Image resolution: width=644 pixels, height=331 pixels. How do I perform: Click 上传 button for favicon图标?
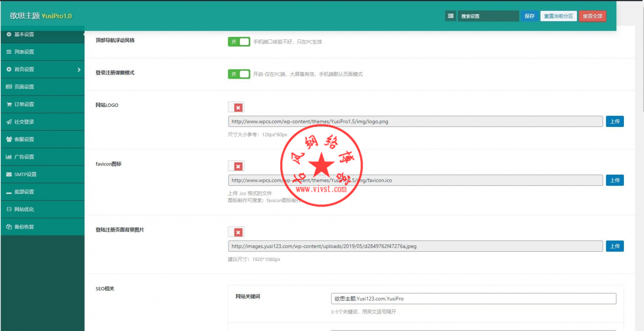click(615, 180)
